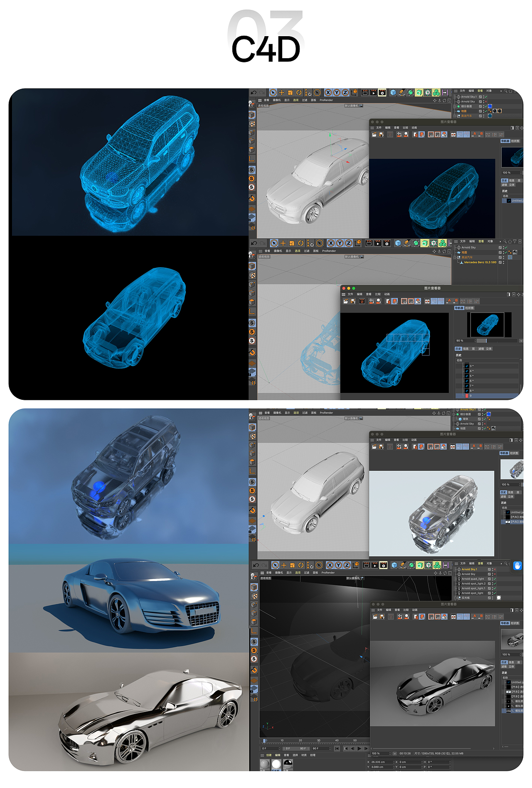Open 100 % zoom stepper in chrome car status bar

390,754
